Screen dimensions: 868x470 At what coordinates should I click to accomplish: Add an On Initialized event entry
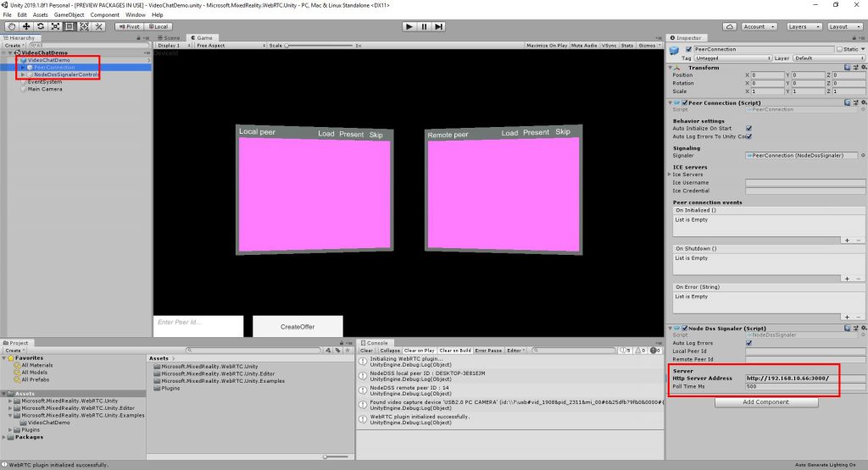tap(847, 240)
